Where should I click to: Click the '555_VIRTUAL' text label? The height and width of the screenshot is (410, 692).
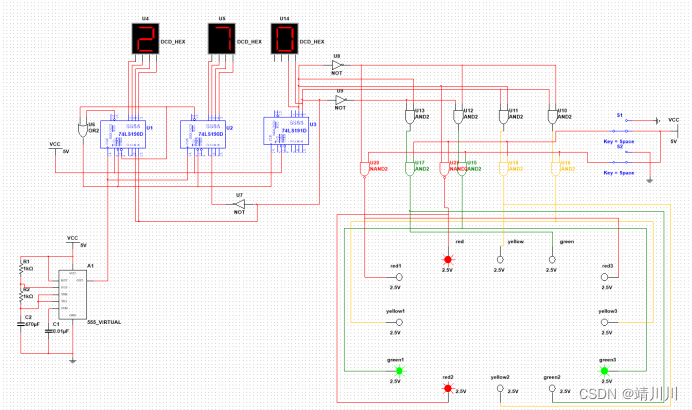click(104, 322)
